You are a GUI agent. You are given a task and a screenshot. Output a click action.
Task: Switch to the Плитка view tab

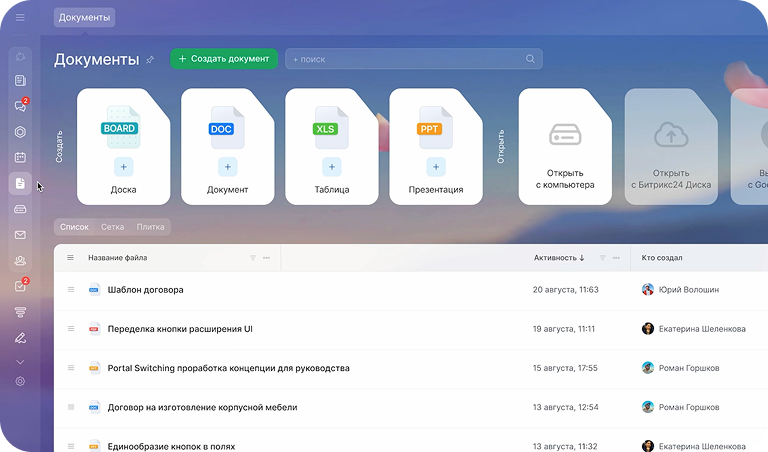click(150, 227)
